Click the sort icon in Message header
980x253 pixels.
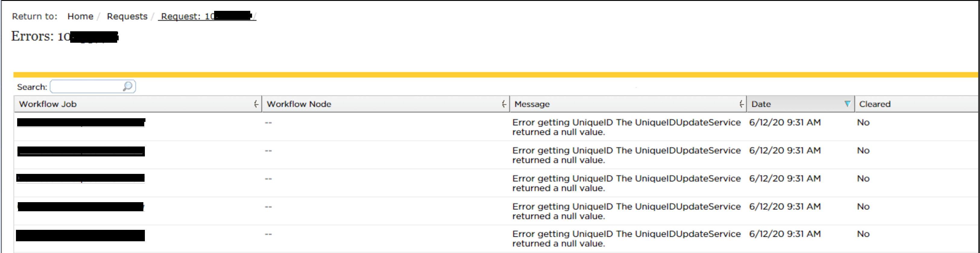[741, 104]
